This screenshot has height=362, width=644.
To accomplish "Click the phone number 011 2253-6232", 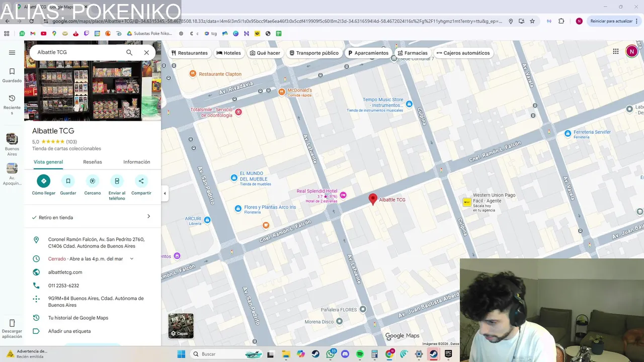I will point(63,286).
